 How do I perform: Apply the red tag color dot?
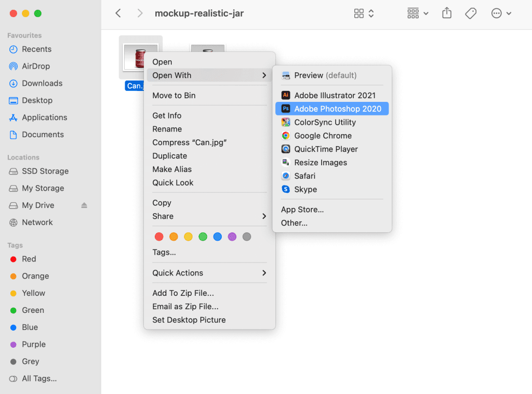coord(159,237)
